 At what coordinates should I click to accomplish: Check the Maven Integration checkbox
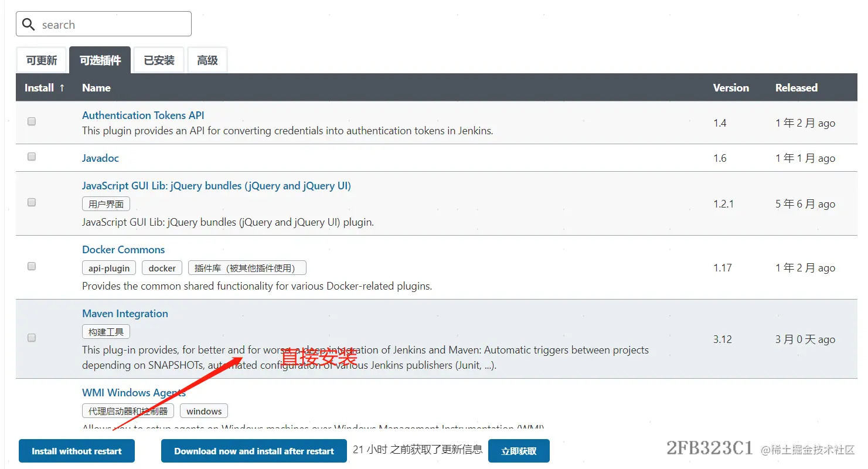tap(32, 338)
